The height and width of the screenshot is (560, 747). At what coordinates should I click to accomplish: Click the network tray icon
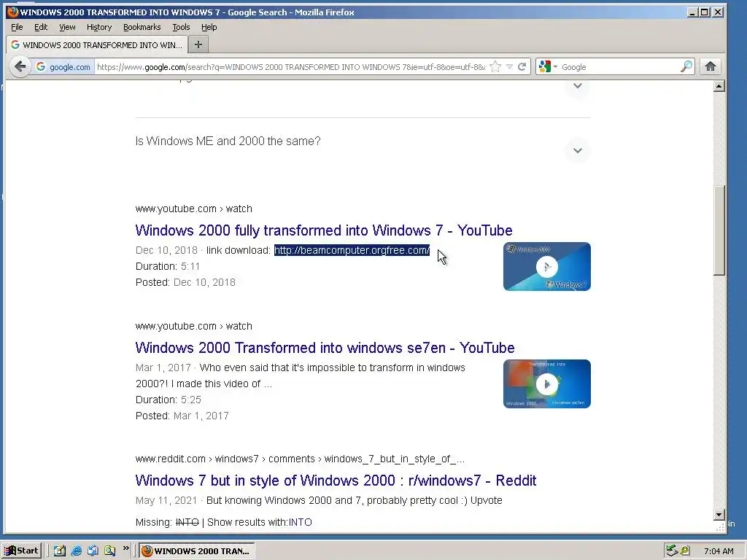tap(672, 551)
